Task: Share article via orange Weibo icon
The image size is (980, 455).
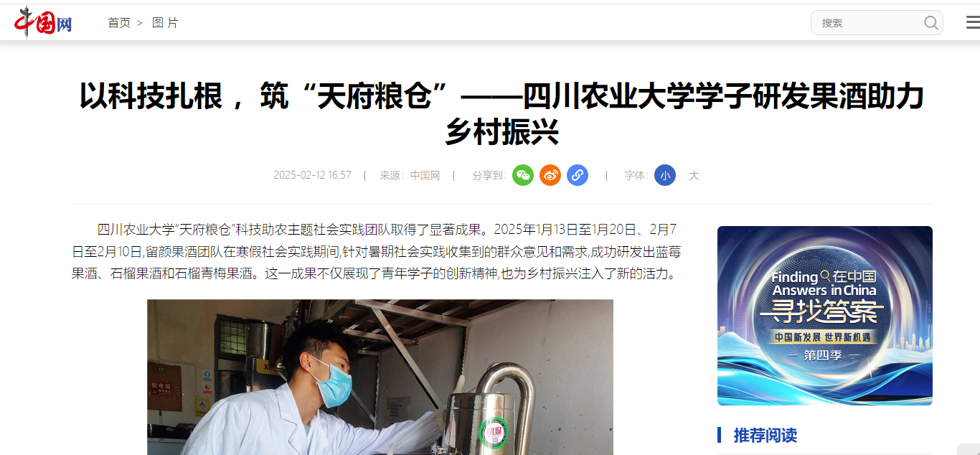Action: pos(550,175)
